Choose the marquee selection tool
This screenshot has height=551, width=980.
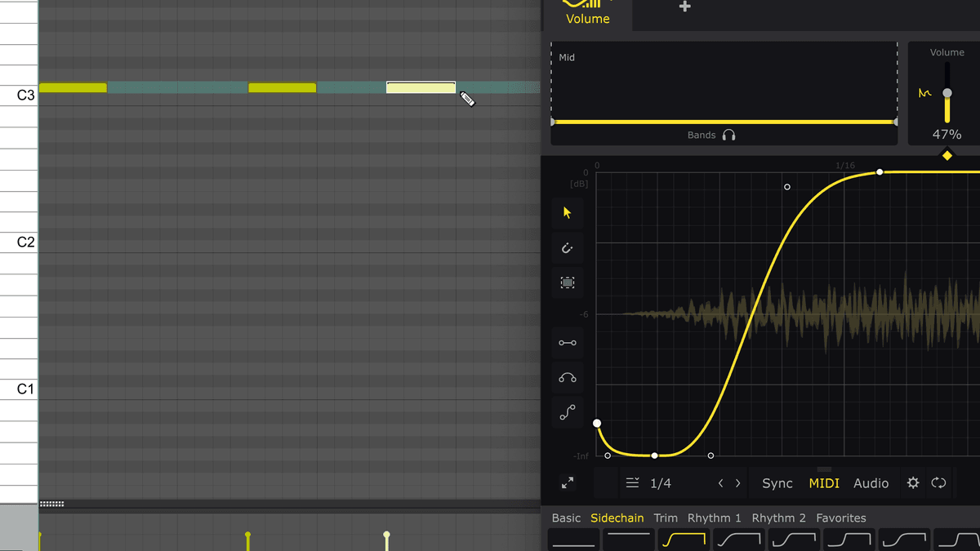568,282
